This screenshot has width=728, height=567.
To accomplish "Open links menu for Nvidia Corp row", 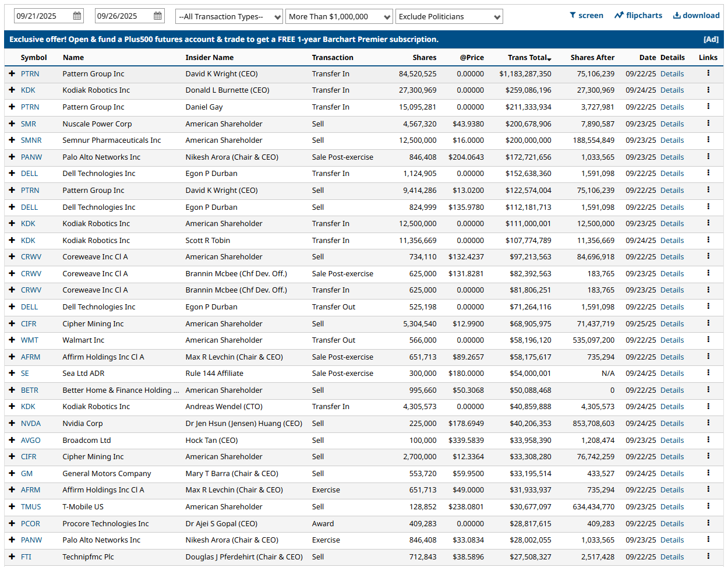I will 708,423.
